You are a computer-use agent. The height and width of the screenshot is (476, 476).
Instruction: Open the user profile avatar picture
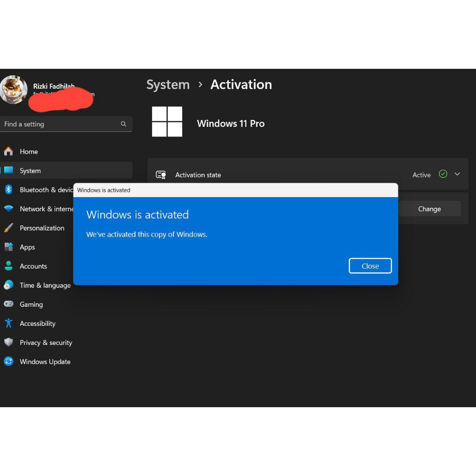(13, 89)
